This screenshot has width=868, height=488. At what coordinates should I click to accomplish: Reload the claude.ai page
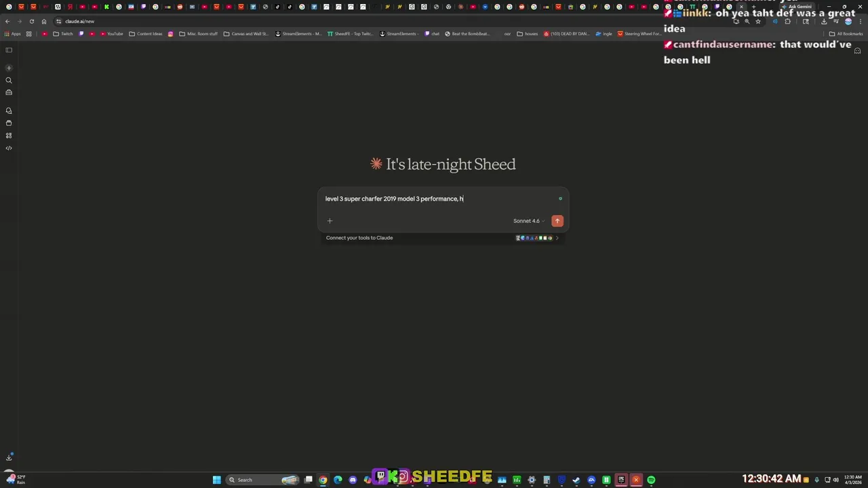31,21
